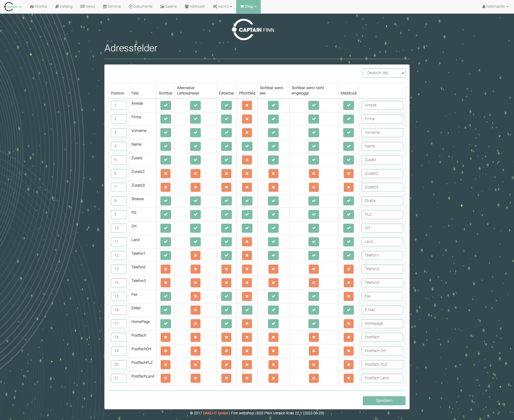Image resolution: width=514 pixels, height=420 pixels.
Task: Expand the Admin dropdown menu
Action: pos(222,6)
